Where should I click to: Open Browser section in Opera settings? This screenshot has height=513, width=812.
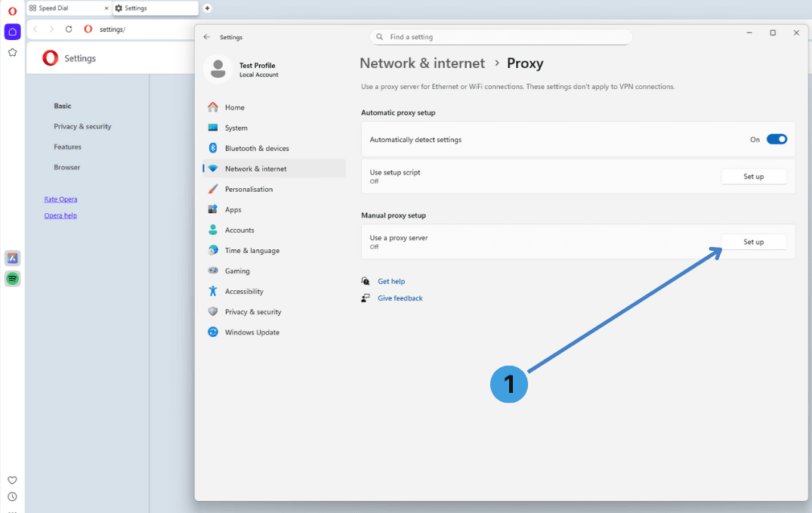(x=66, y=168)
